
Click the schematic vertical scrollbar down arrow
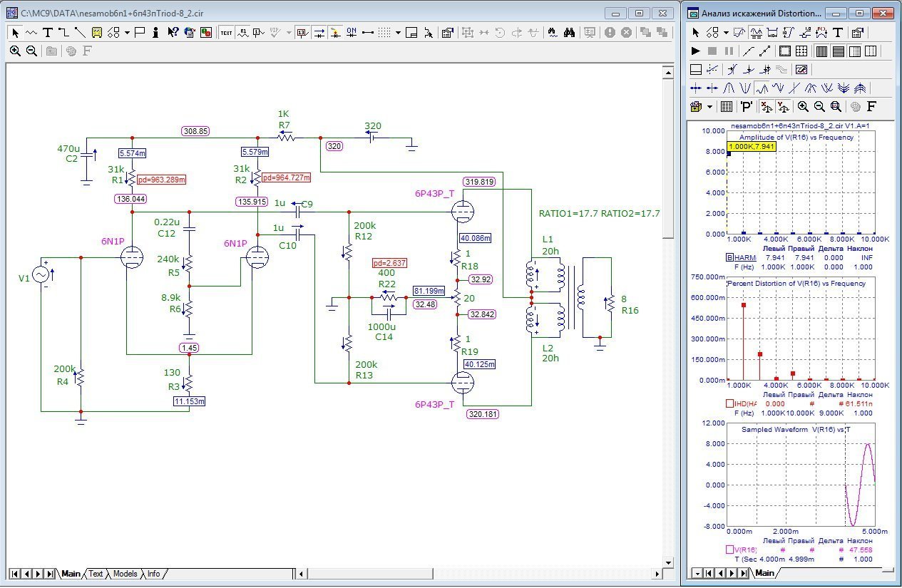pos(667,563)
